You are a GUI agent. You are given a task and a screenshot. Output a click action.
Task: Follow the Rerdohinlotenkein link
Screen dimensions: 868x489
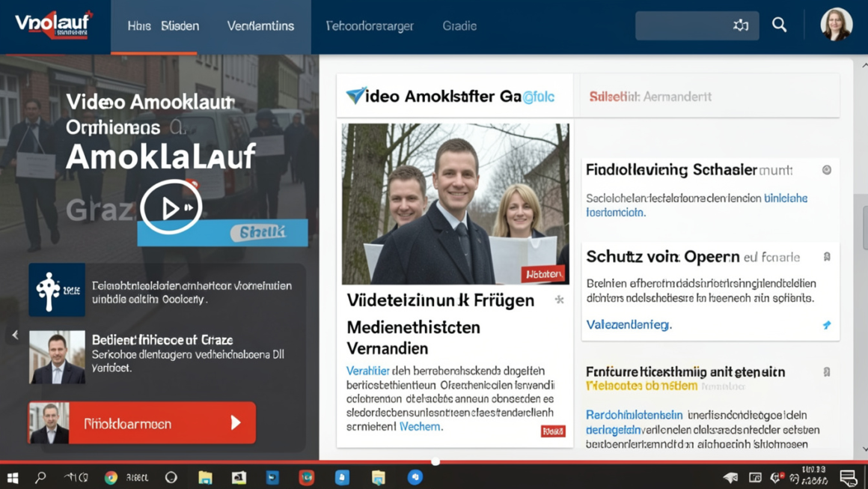(x=635, y=415)
